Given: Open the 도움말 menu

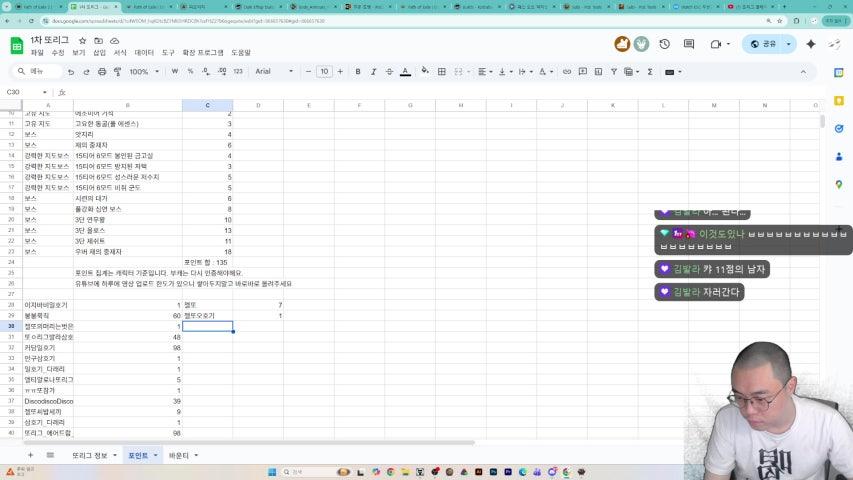Looking at the screenshot, I should coord(241,53).
